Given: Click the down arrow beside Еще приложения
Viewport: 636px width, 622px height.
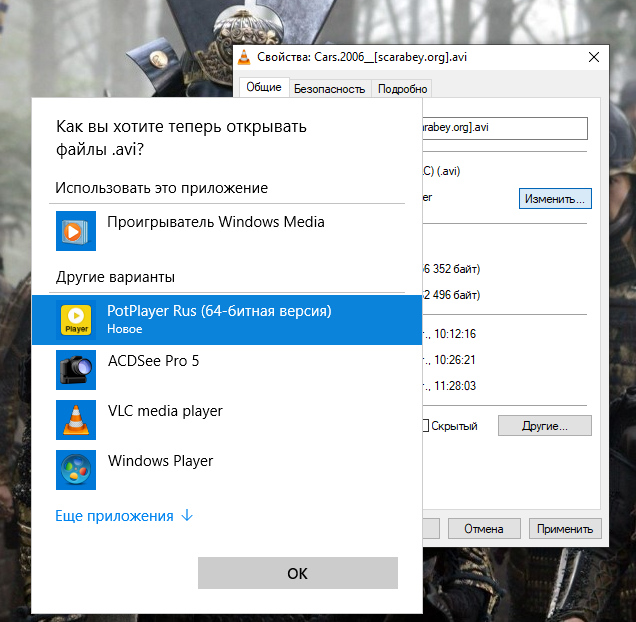Looking at the screenshot, I should coord(187,516).
